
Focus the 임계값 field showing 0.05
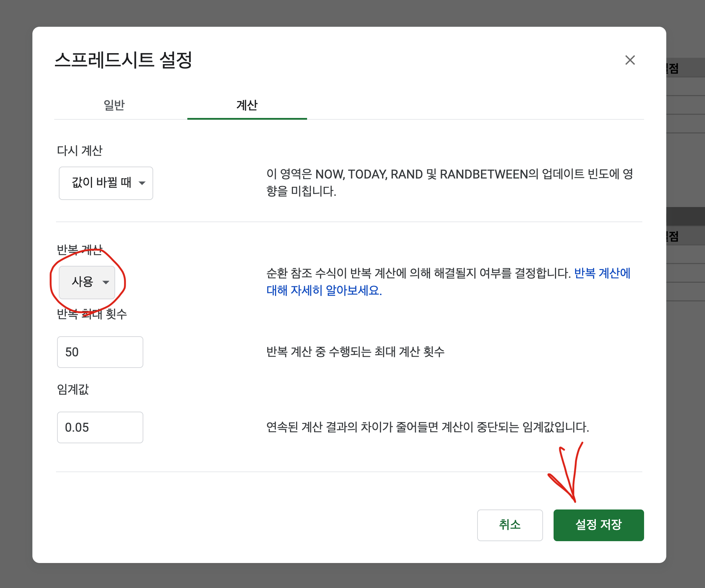point(100,427)
